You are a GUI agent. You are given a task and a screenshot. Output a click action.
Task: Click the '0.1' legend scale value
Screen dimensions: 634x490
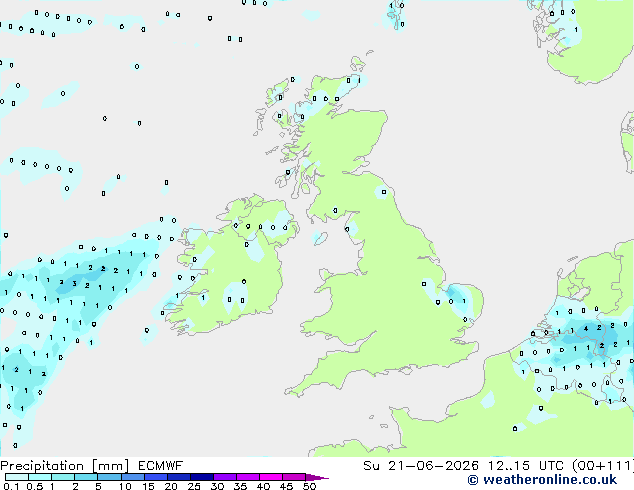point(11,486)
